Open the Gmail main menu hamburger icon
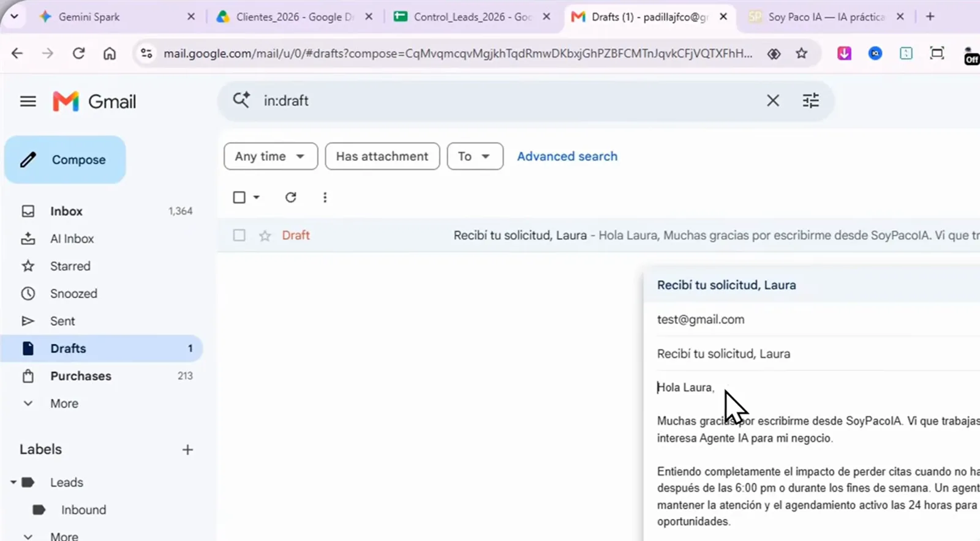 [x=28, y=102]
